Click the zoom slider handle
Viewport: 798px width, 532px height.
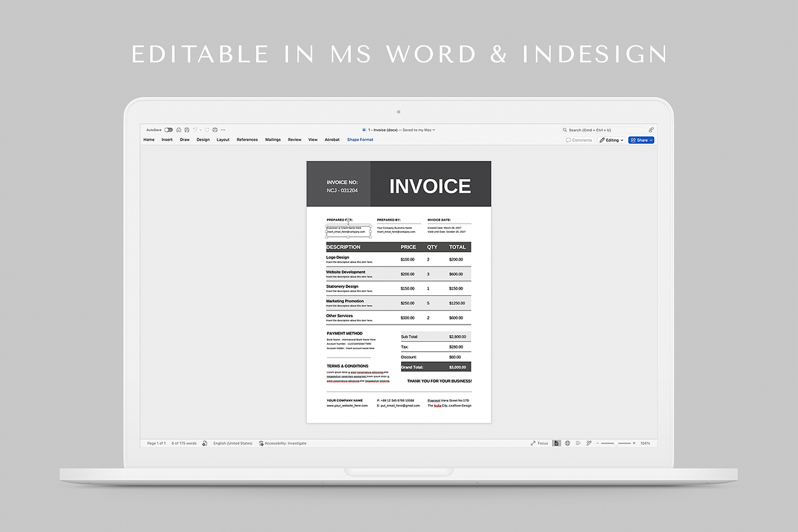(x=616, y=443)
